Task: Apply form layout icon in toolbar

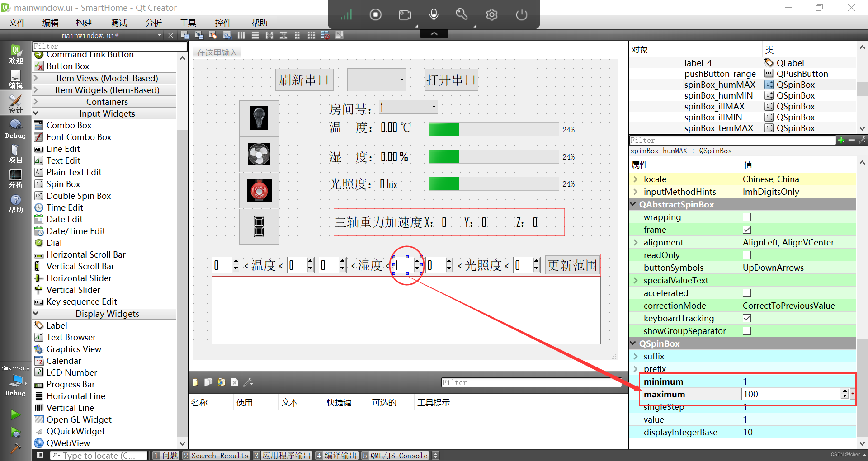Action: coord(297,35)
